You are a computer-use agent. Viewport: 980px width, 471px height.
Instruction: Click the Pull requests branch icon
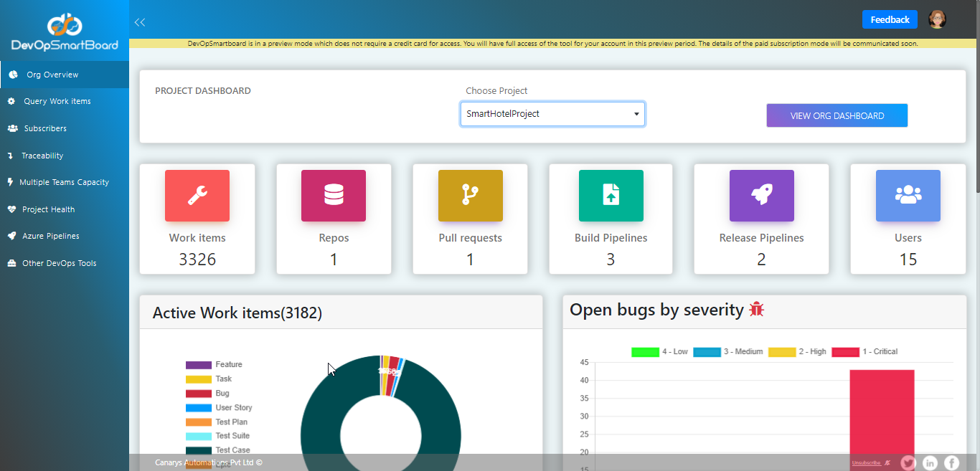coord(471,195)
